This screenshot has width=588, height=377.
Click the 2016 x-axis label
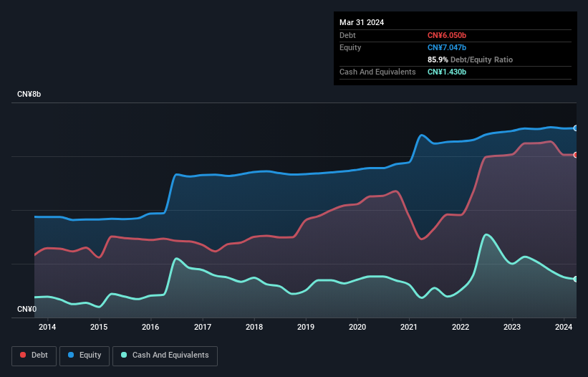150,327
